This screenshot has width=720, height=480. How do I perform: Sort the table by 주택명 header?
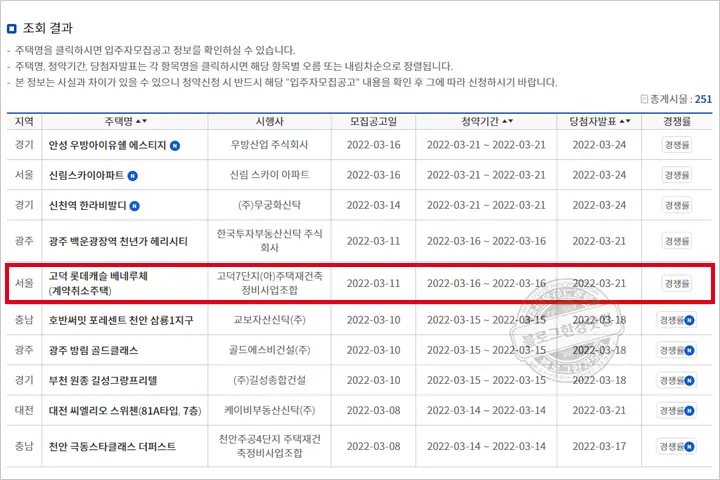(x=125, y=121)
